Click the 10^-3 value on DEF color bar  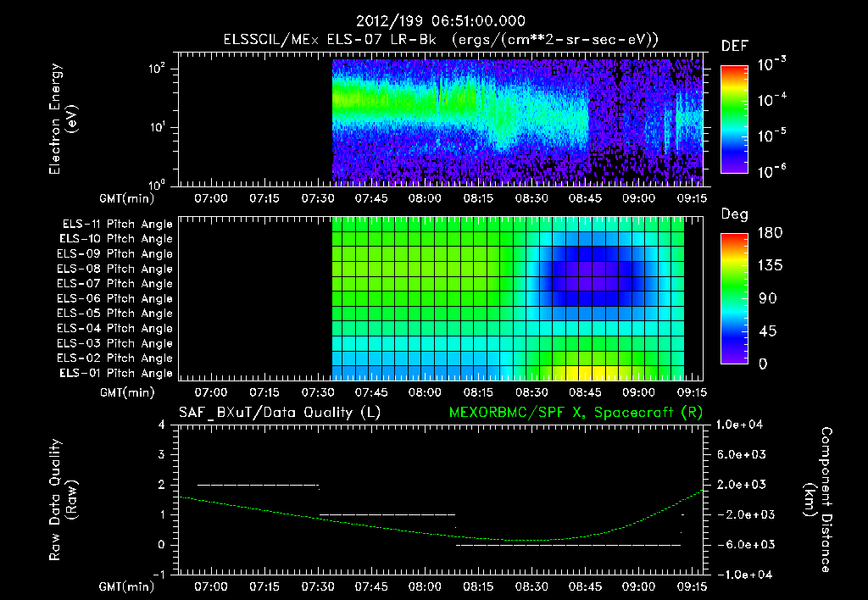coord(771,64)
